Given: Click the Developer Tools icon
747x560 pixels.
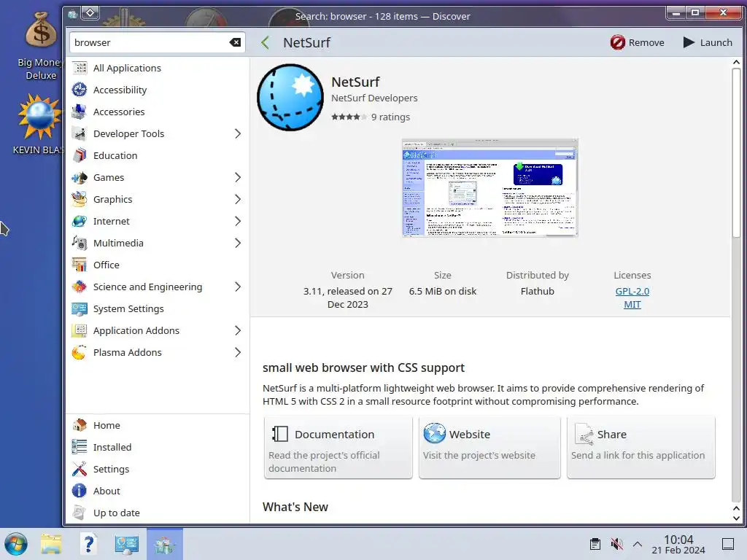Looking at the screenshot, I should click(80, 134).
